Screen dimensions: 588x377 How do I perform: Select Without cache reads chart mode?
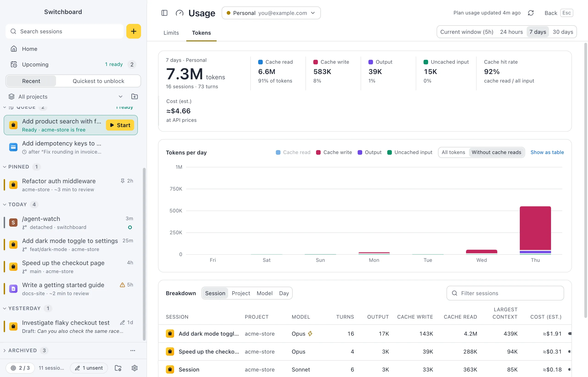point(496,152)
